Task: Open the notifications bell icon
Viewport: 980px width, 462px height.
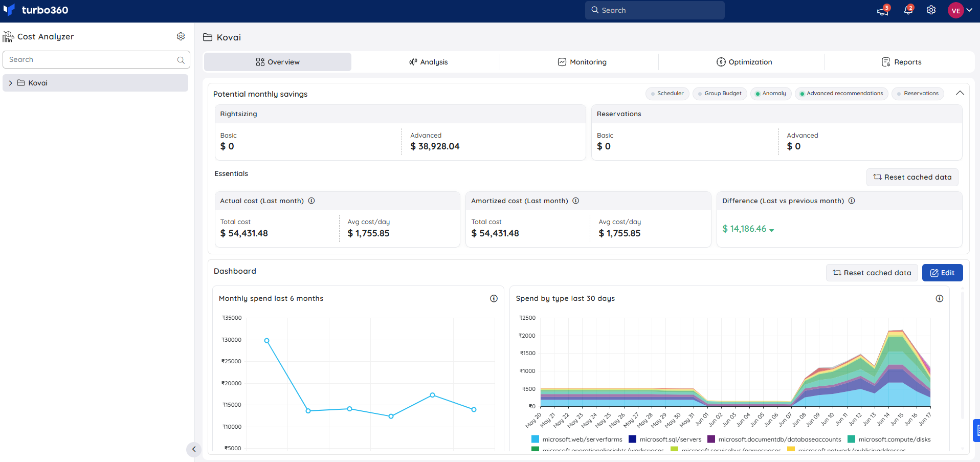Action: 908,10
